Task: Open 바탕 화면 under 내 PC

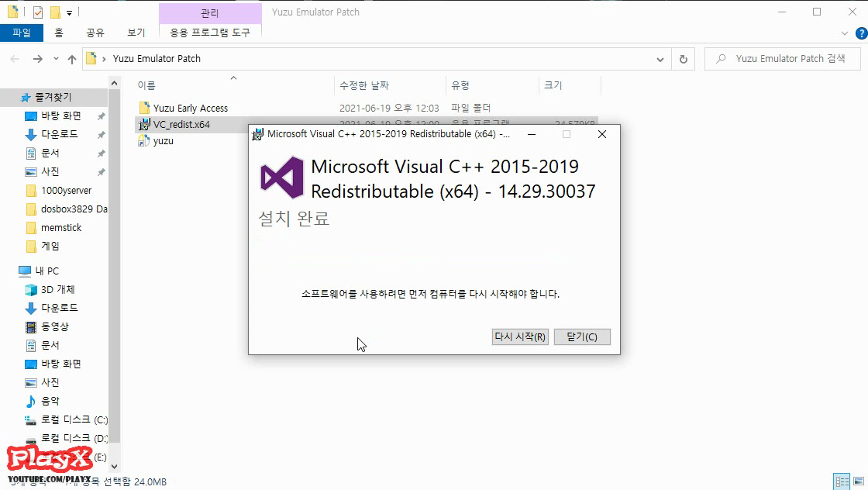Action: pos(61,364)
